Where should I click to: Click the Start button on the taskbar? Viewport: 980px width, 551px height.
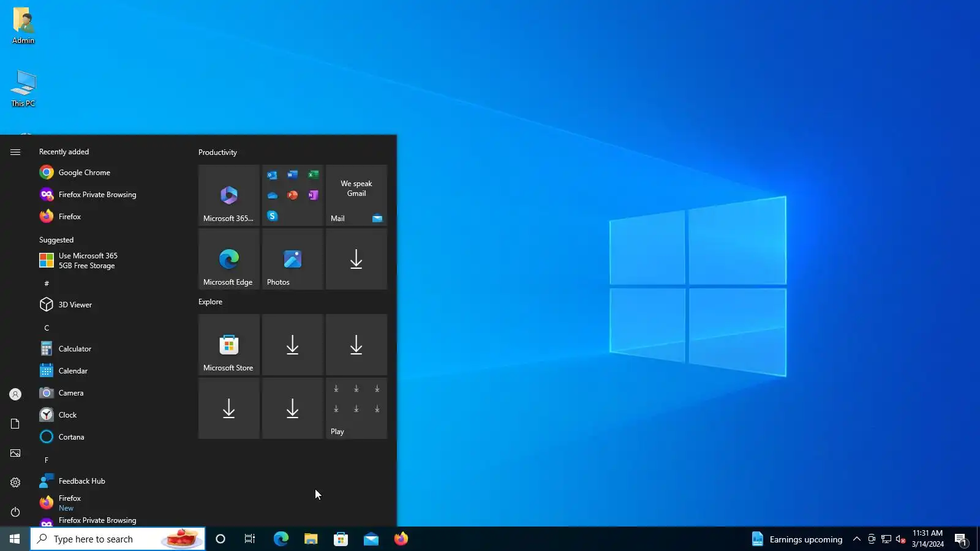(15, 539)
